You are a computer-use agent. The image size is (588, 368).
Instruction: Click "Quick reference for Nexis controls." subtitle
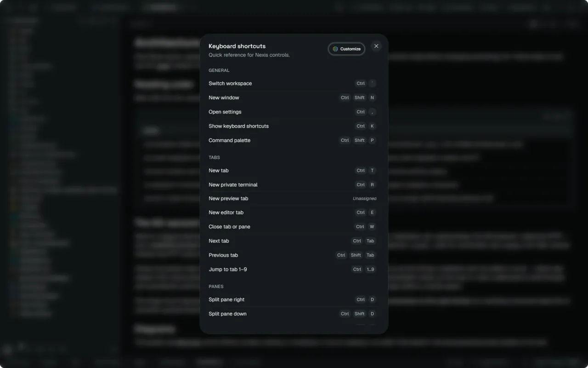click(x=249, y=55)
